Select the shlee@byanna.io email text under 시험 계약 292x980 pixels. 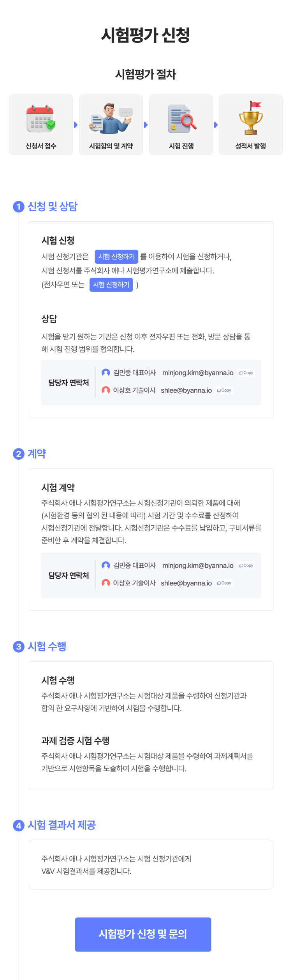click(186, 583)
